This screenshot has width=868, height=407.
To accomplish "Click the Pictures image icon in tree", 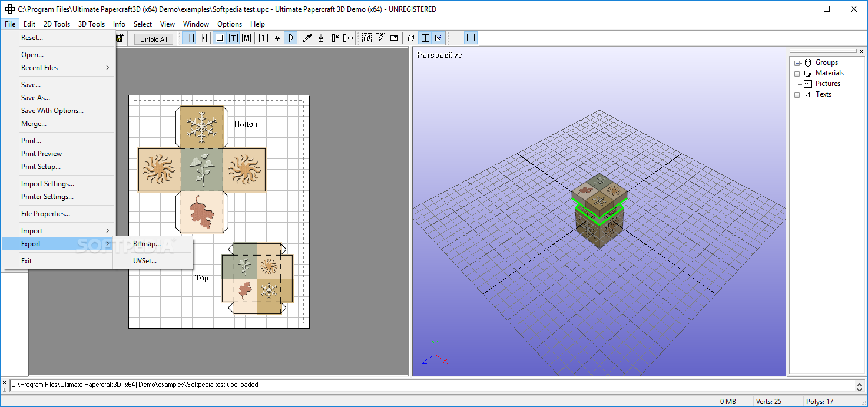I will [808, 84].
